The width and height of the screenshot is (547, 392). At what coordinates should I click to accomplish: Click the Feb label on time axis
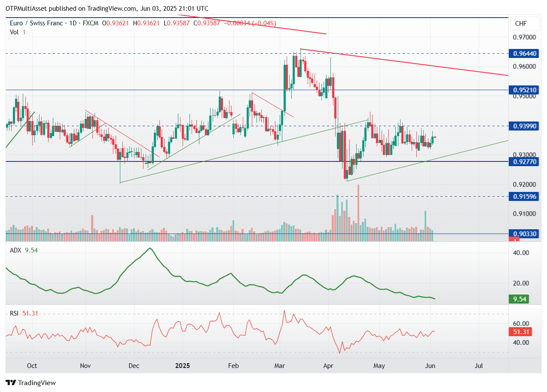coord(233,366)
